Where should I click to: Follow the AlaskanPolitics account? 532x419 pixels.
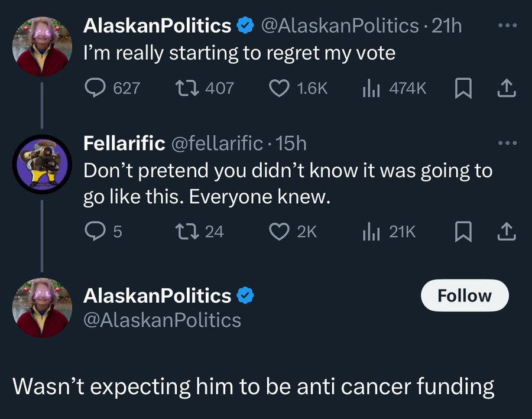464,295
